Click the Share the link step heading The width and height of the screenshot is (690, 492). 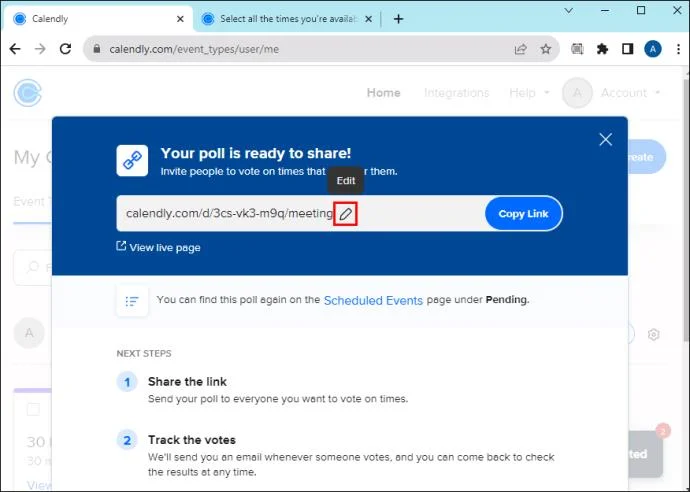tap(187, 382)
